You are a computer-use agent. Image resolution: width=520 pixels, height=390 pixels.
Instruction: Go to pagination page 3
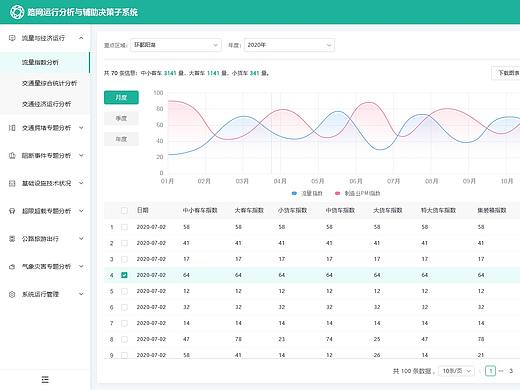tap(511, 371)
